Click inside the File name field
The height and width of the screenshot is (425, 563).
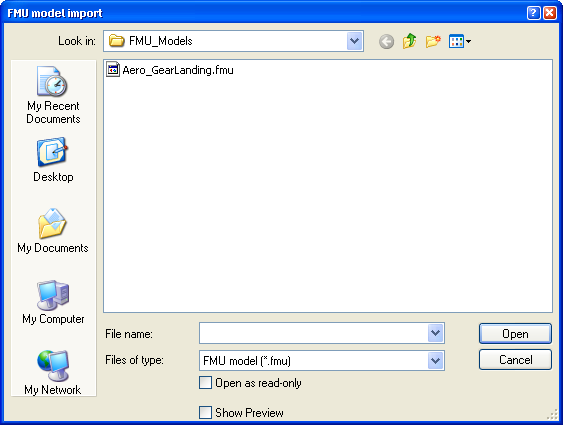(313, 333)
